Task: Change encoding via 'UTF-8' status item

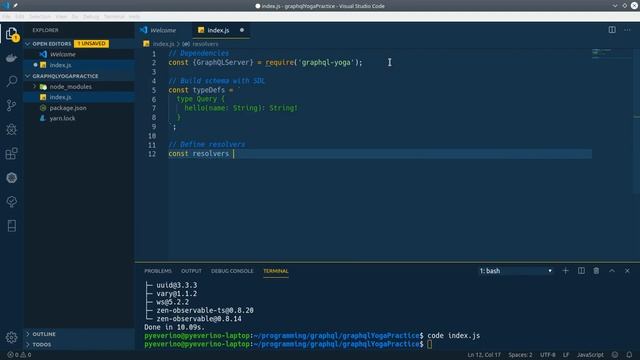Action: 548,355
